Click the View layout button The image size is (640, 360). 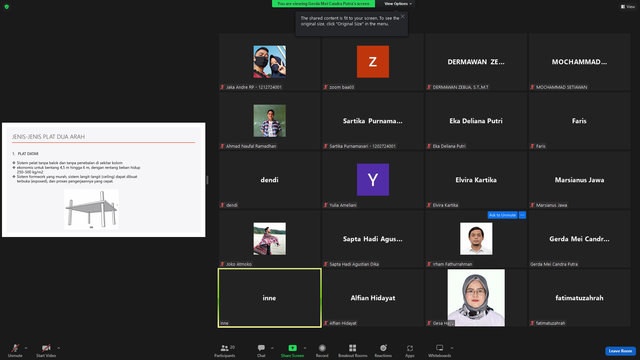coord(628,7)
